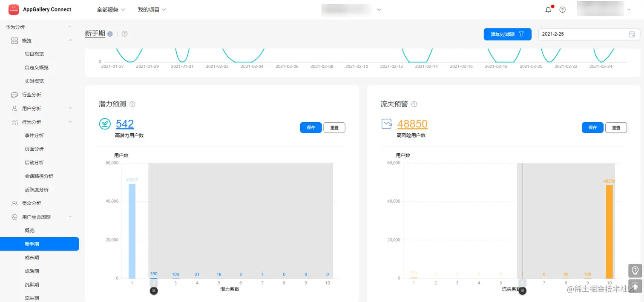The image size is (644, 302).
Task: Click the 行业分析 icon in sidebar
Action: (14, 95)
